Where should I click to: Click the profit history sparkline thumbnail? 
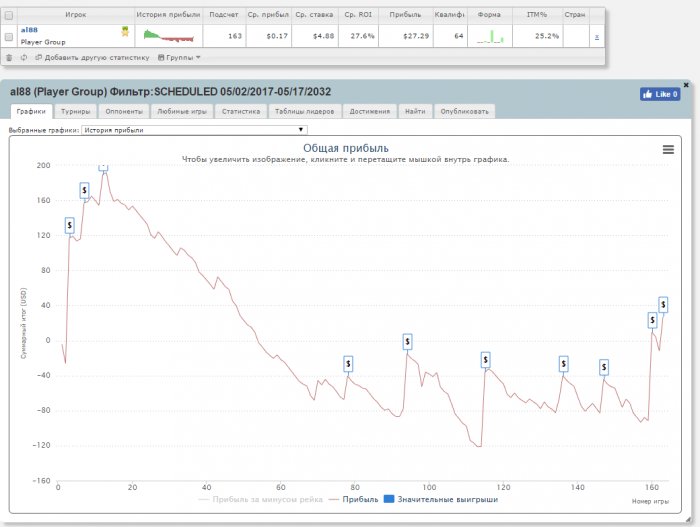coord(168,36)
